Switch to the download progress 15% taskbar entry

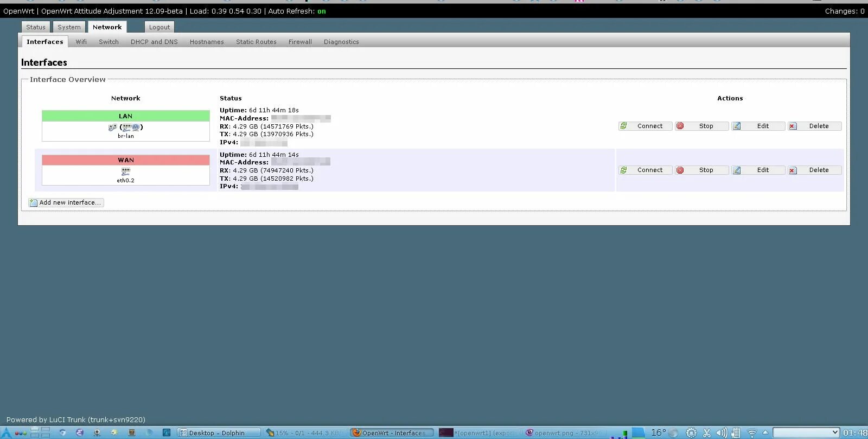306,432
